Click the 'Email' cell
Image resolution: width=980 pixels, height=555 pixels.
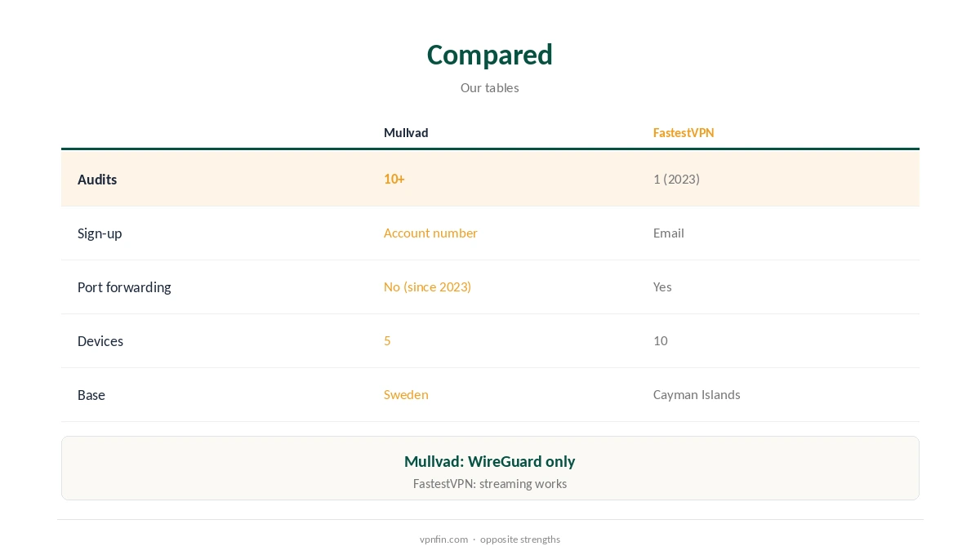pyautogui.click(x=669, y=233)
